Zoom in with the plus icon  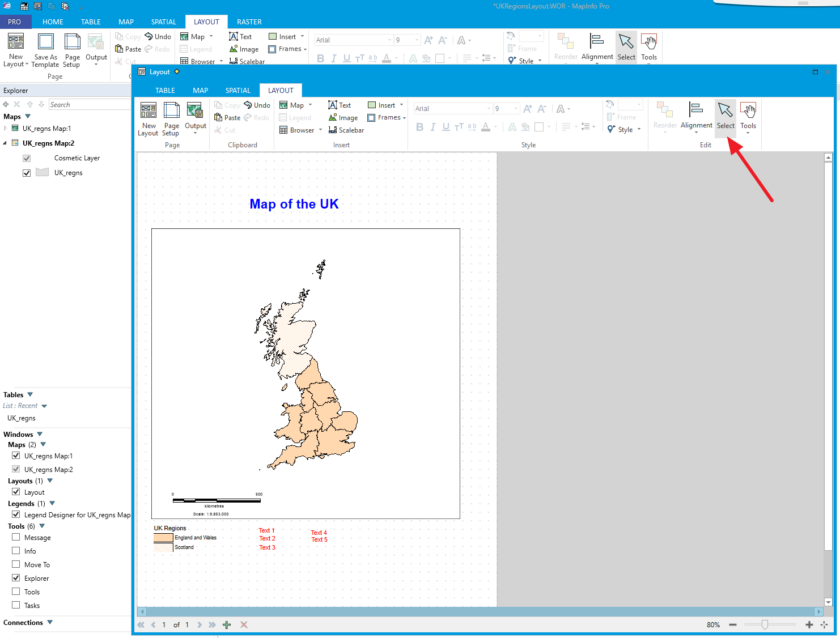click(x=809, y=624)
